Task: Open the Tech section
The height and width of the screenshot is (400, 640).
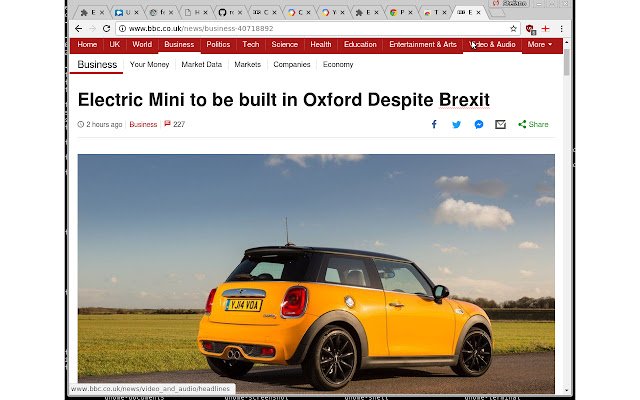Action: click(251, 44)
